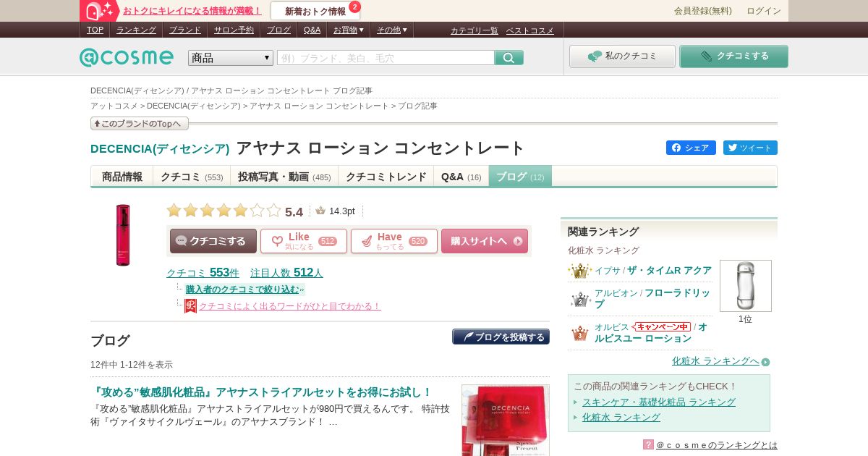Viewport: 868px width, 456px height.
Task: Tweet this page via the Twitter button
Action: pos(750,148)
